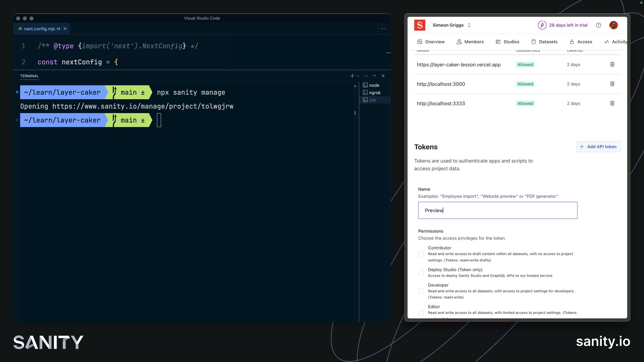Select the Developer permission radio button
The width and height of the screenshot is (644, 362).
[421, 291]
